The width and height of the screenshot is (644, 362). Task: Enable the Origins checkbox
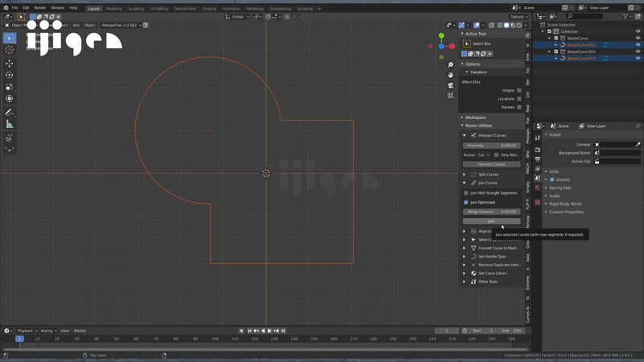pyautogui.click(x=519, y=90)
